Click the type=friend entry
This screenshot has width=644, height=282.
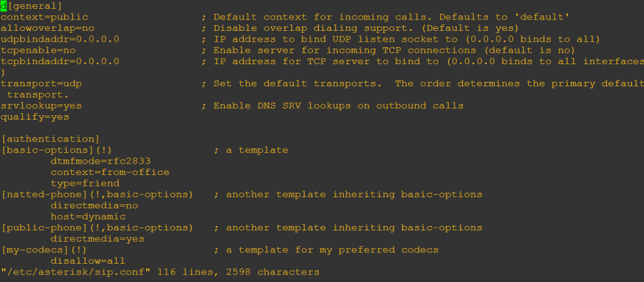[x=85, y=184]
